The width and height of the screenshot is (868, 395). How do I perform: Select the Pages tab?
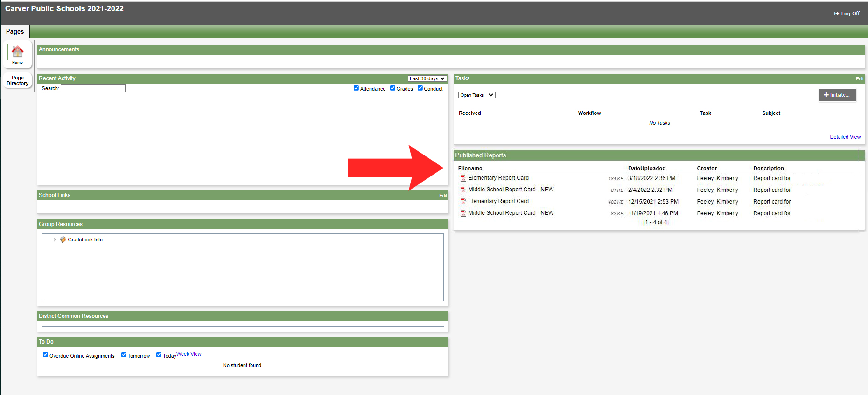15,31
